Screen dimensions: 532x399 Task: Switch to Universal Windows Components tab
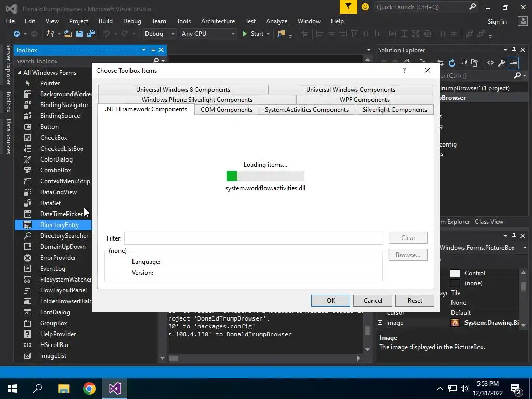point(350,90)
